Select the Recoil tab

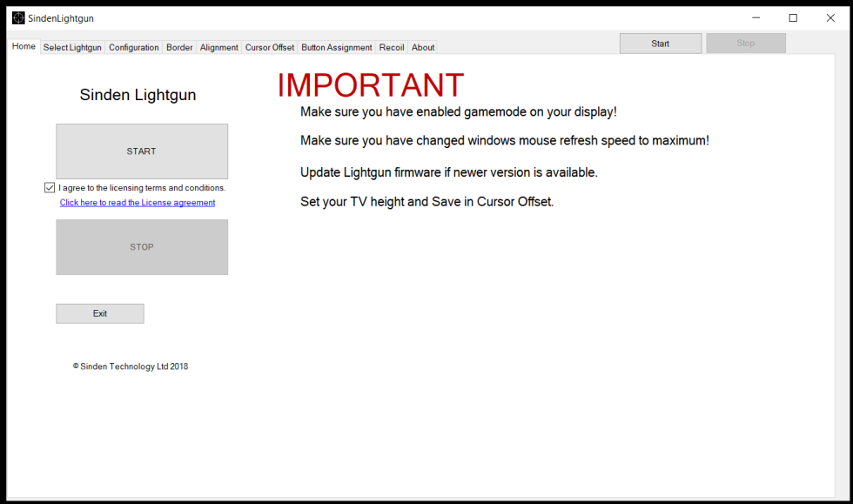pyautogui.click(x=392, y=47)
